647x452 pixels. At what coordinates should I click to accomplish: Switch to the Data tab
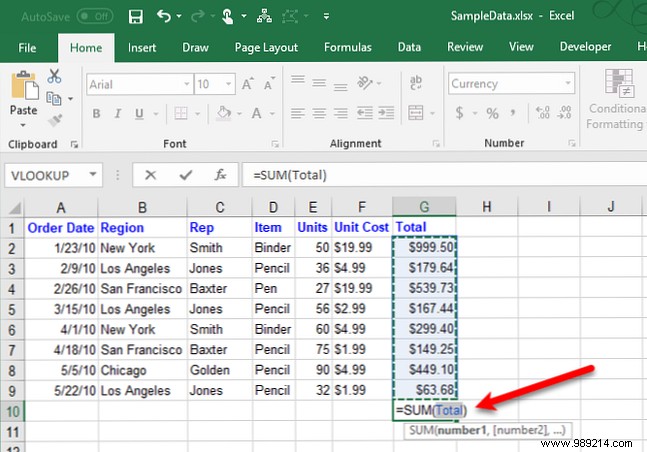(x=409, y=47)
